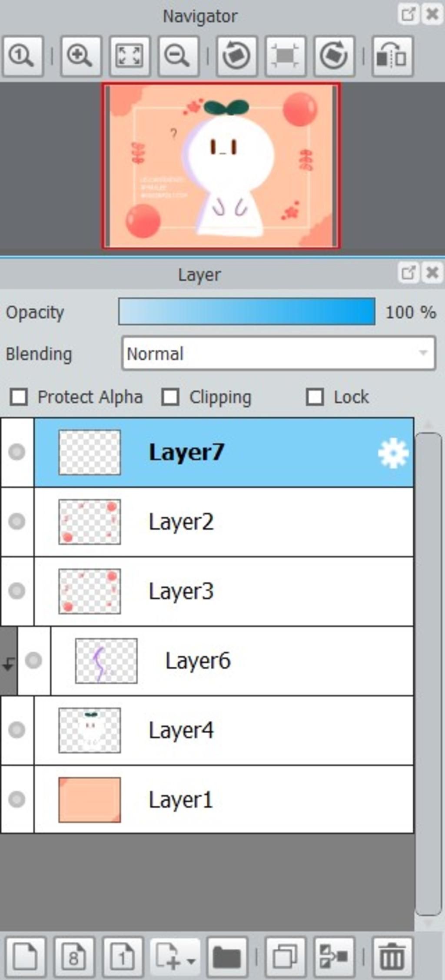The width and height of the screenshot is (445, 980).
Task: Click the Navigator canvas preview thumbnail
Action: (x=221, y=166)
